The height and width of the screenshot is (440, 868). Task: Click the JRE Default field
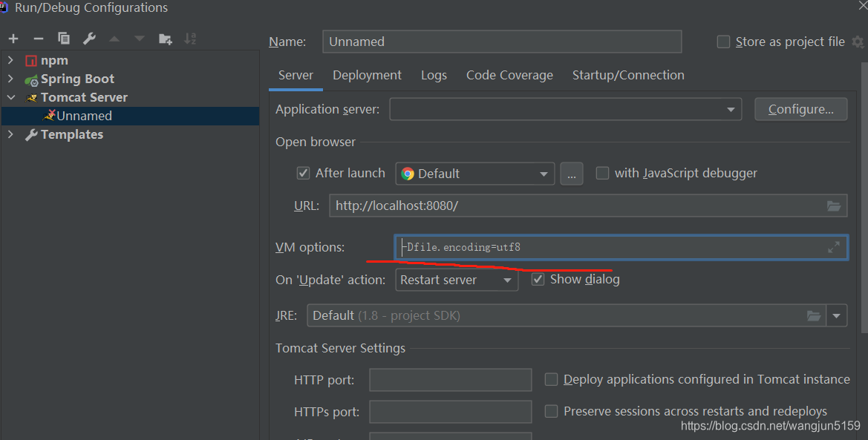point(567,315)
